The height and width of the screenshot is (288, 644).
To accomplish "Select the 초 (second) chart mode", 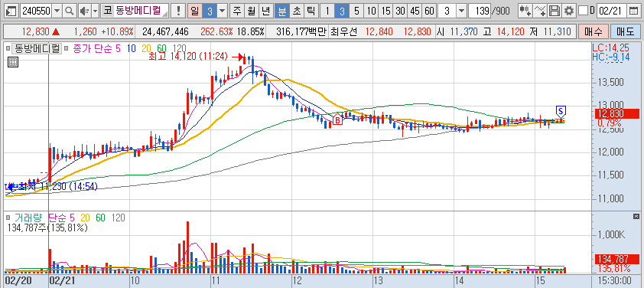I will tap(296, 11).
